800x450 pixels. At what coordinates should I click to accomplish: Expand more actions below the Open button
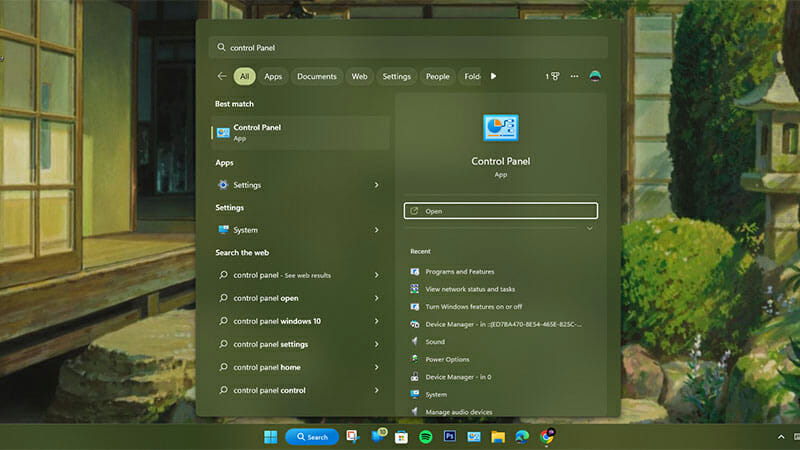click(x=589, y=229)
